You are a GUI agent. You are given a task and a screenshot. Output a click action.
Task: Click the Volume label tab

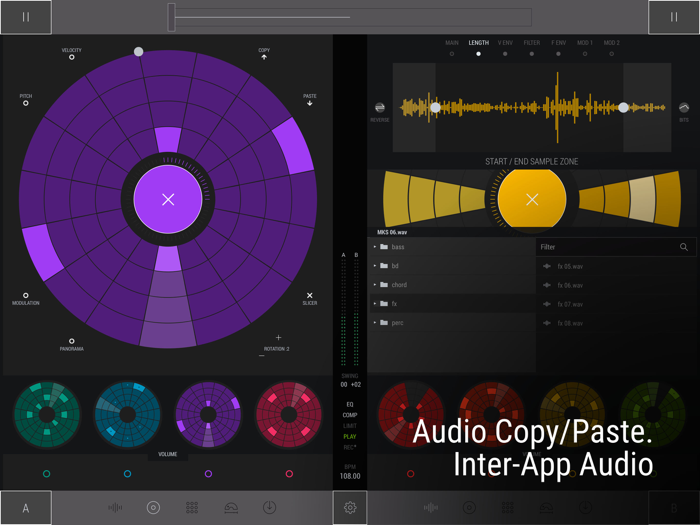point(168,454)
